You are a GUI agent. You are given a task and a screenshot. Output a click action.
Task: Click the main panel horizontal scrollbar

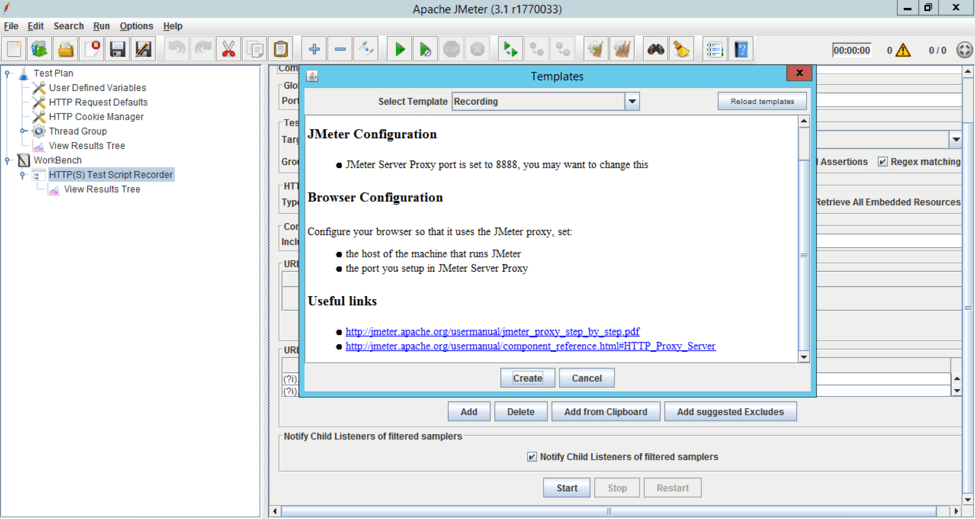tap(609, 512)
